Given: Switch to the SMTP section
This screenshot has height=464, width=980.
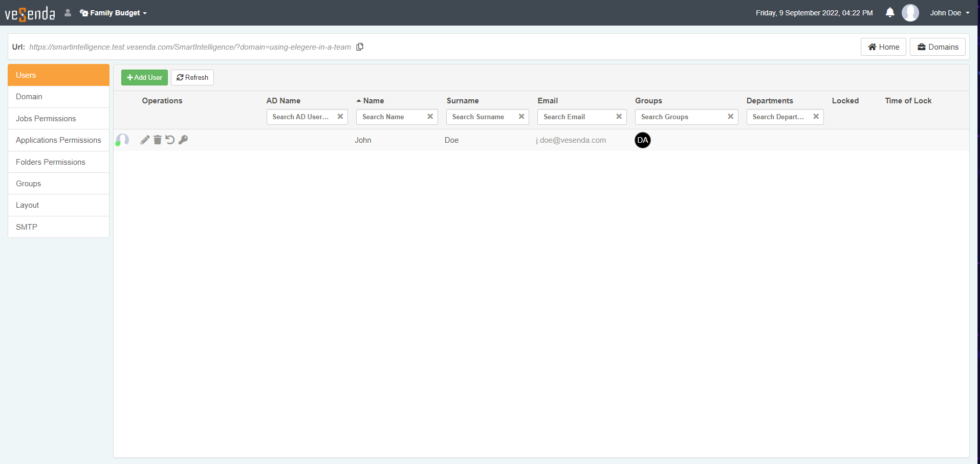Looking at the screenshot, I should coord(27,227).
